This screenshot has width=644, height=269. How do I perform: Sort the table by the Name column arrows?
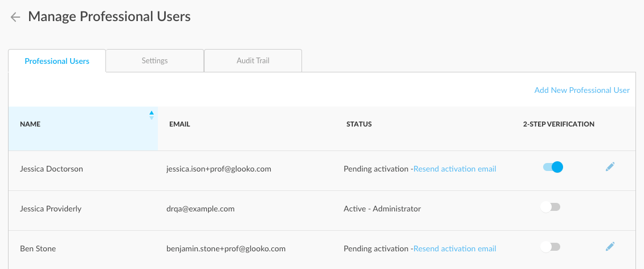coord(152,115)
